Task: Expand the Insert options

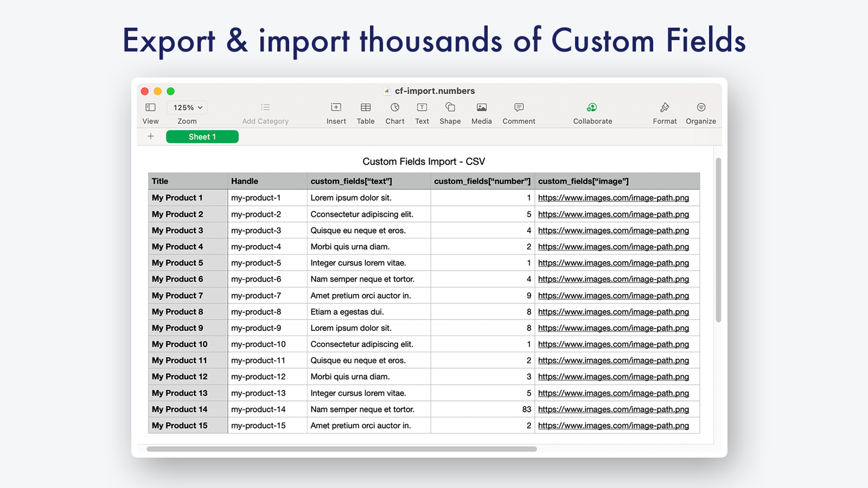Action: click(336, 112)
